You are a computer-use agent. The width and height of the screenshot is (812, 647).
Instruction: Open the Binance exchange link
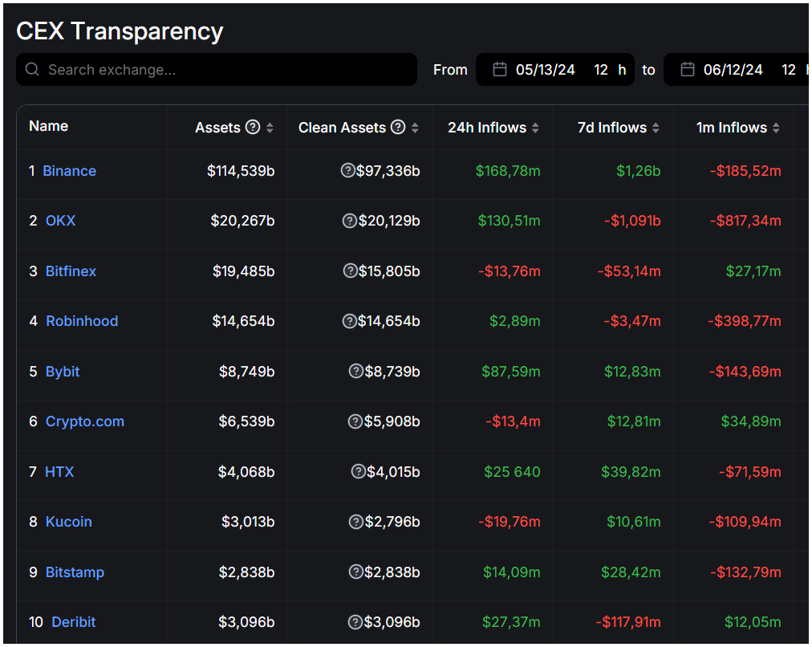(69, 171)
